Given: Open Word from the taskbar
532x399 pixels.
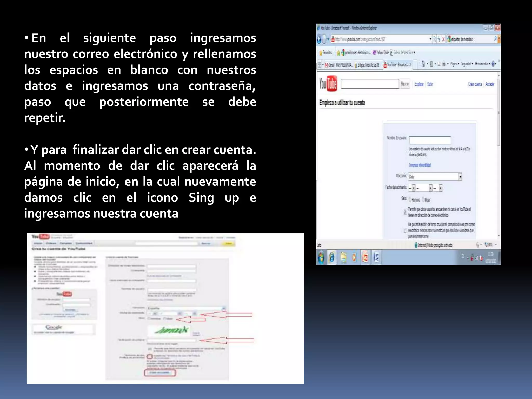Looking at the screenshot, I should (376, 257).
